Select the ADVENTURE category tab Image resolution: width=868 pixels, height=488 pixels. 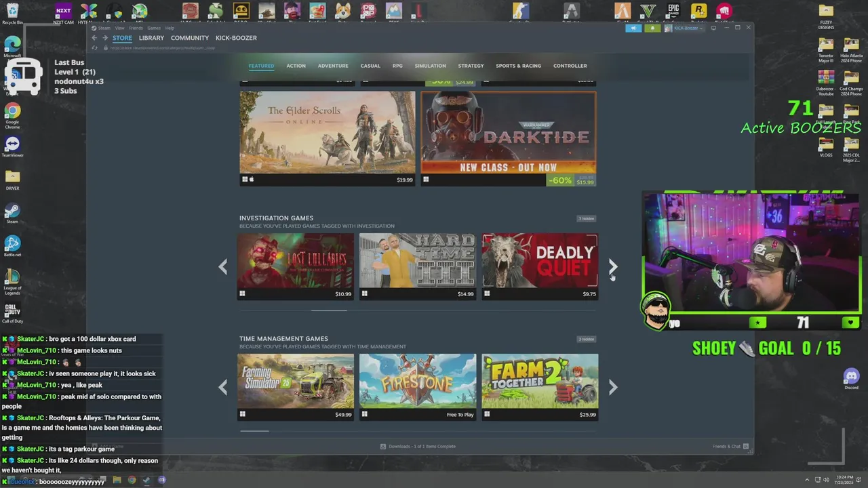333,66
